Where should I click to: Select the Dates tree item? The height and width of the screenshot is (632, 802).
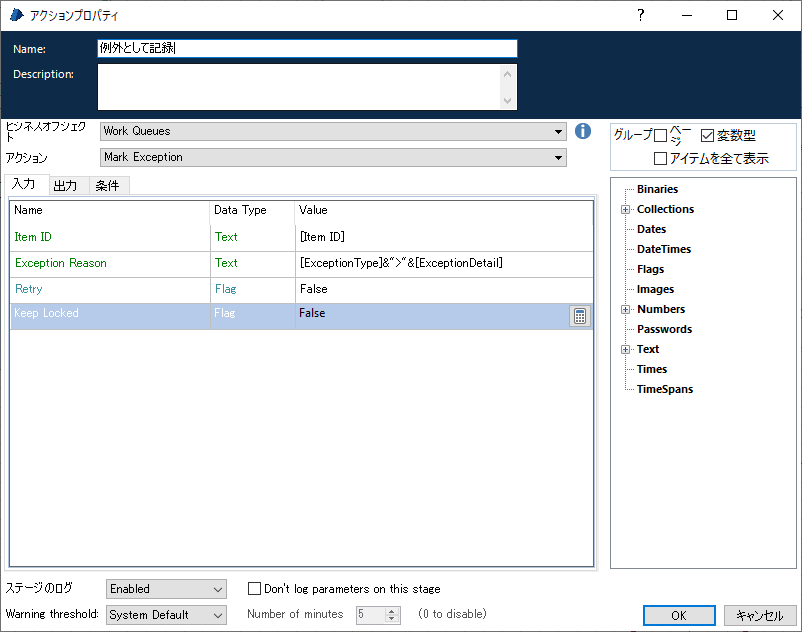coord(651,229)
